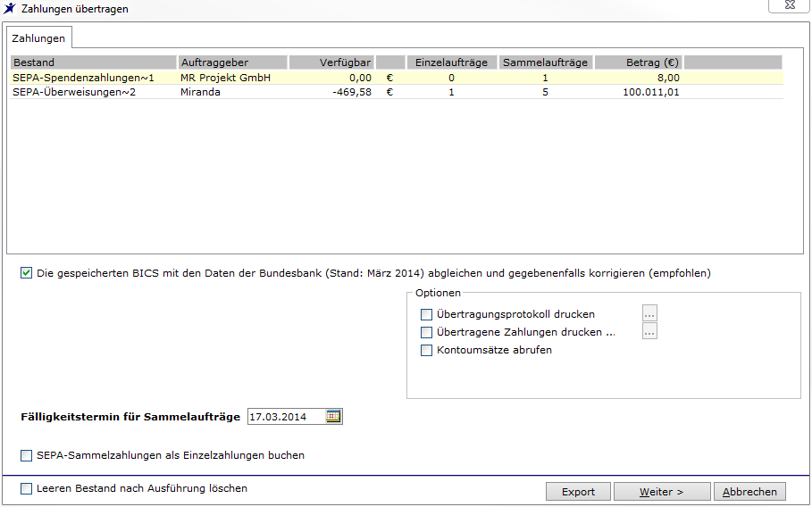The width and height of the screenshot is (812, 507).
Task: Sort by Betrag (€) column header
Action: tap(638, 62)
